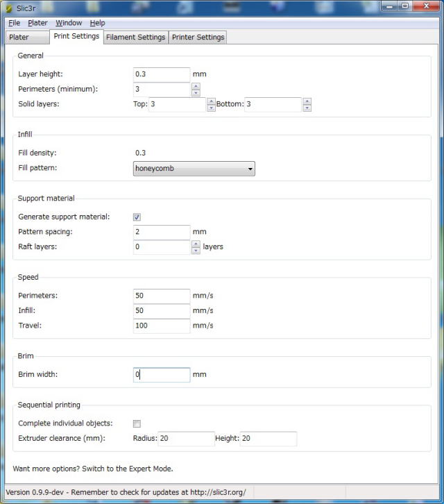Open the File menu
This screenshot has height=504, width=444.
[14, 23]
